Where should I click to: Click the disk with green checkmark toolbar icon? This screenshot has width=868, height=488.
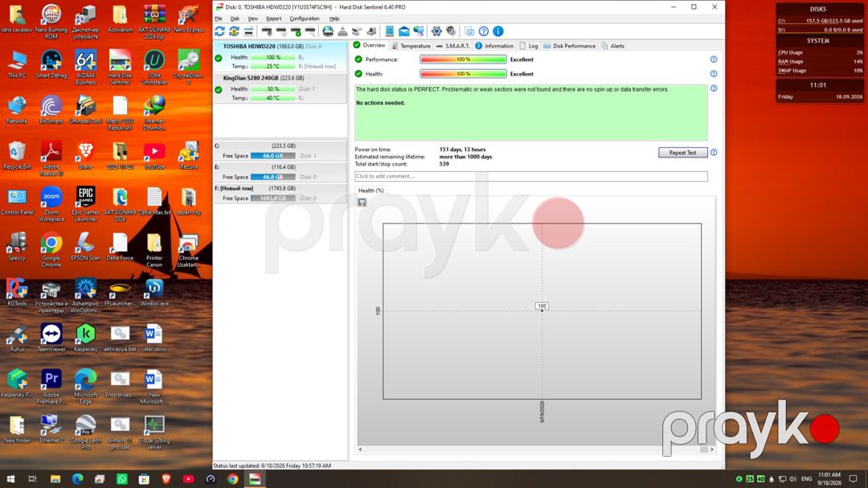point(296,31)
